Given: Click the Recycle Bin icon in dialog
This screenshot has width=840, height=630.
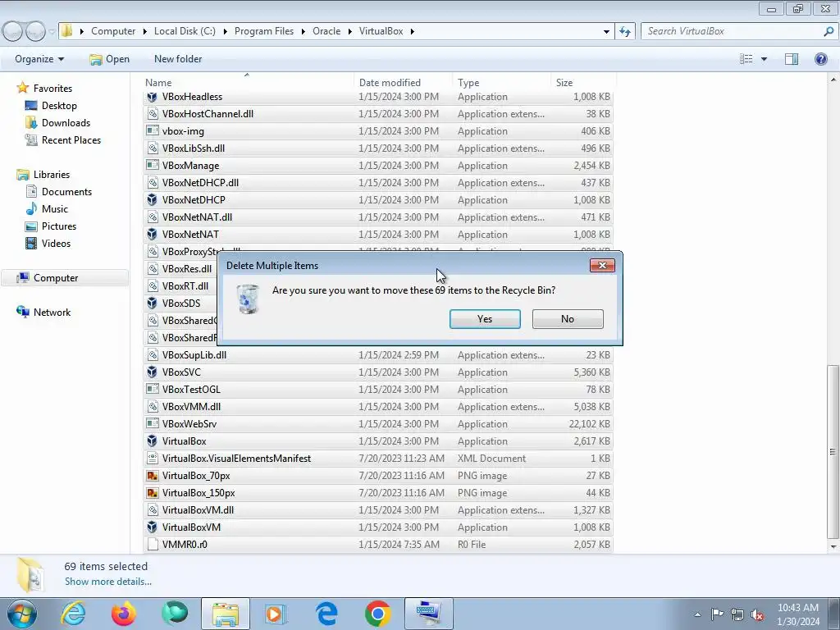Looking at the screenshot, I should (x=248, y=299).
